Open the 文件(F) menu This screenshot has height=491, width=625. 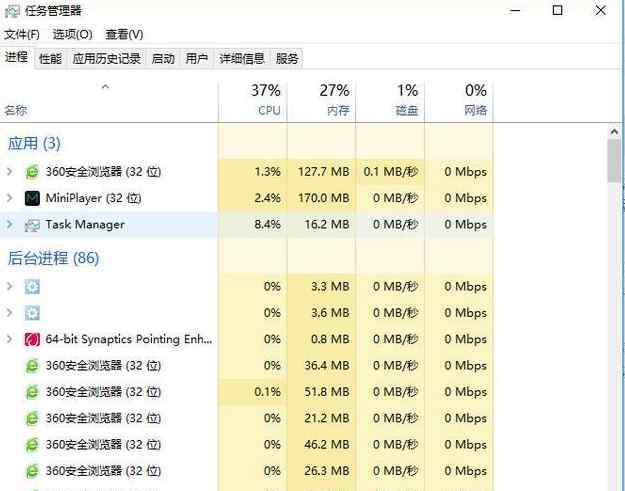click(x=22, y=34)
